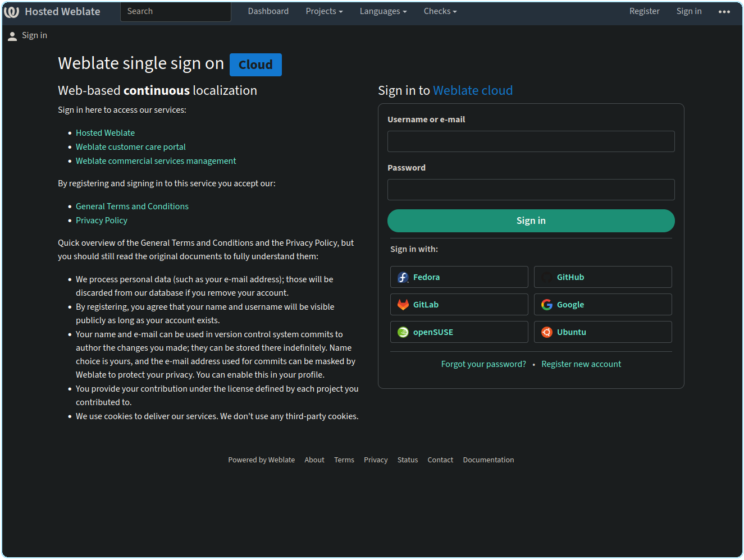Open the Documentation footer link
This screenshot has width=744, height=560.
pyautogui.click(x=489, y=460)
